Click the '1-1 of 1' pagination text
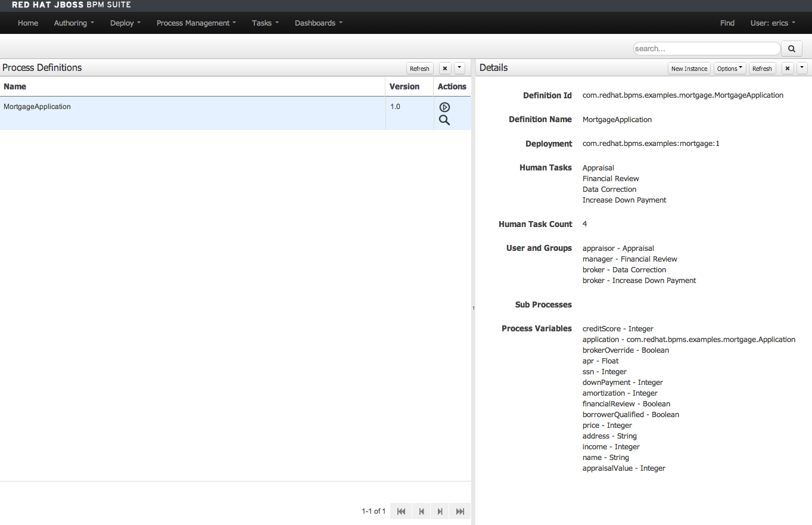The image size is (812, 525). pos(374,511)
